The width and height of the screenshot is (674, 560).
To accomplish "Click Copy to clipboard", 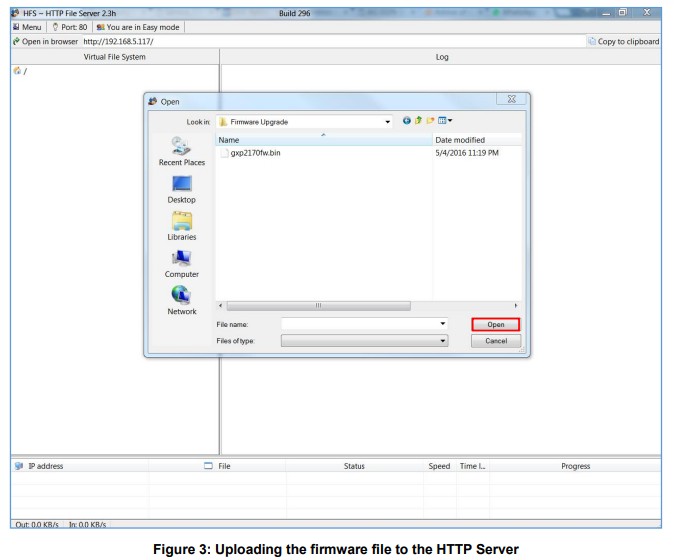I will coord(624,41).
